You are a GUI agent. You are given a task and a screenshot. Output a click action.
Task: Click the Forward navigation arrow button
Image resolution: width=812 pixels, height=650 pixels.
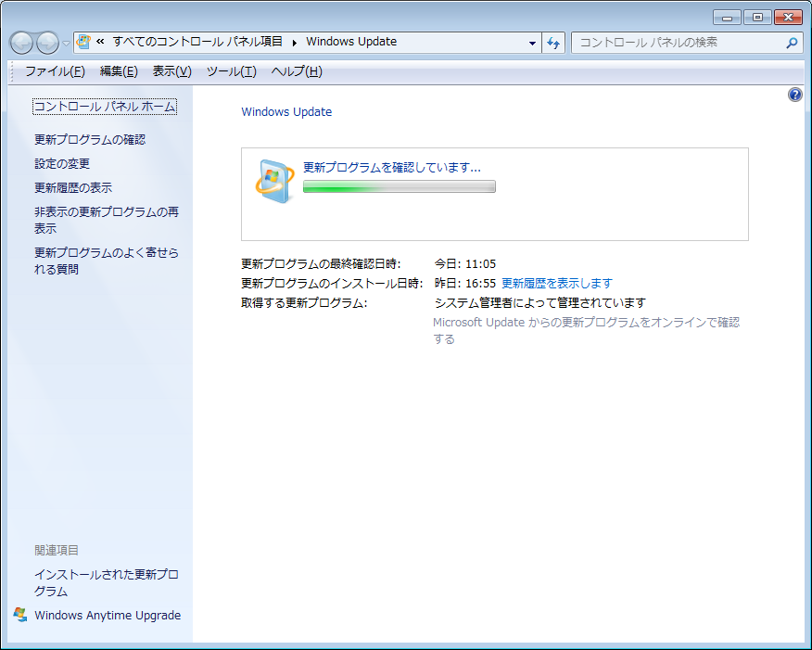coord(47,43)
